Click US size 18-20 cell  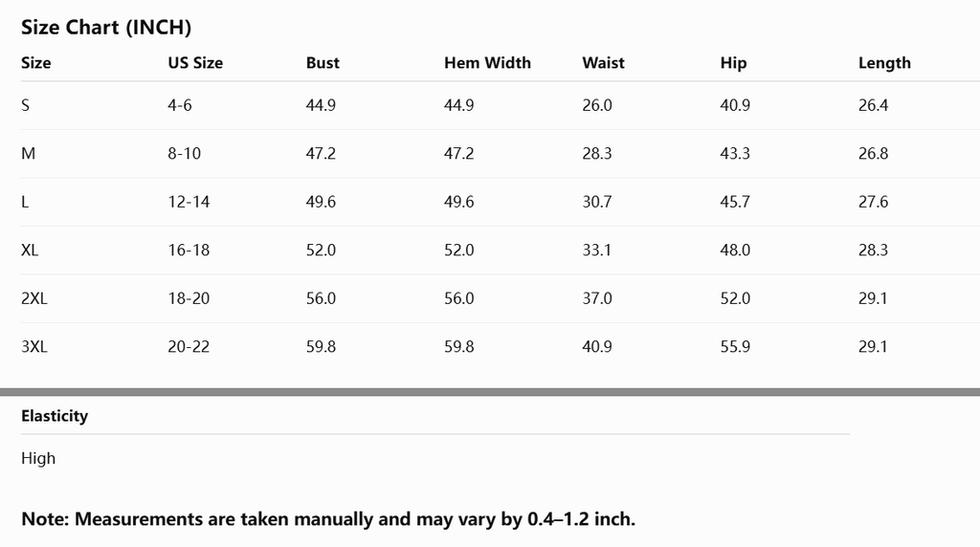tap(189, 298)
